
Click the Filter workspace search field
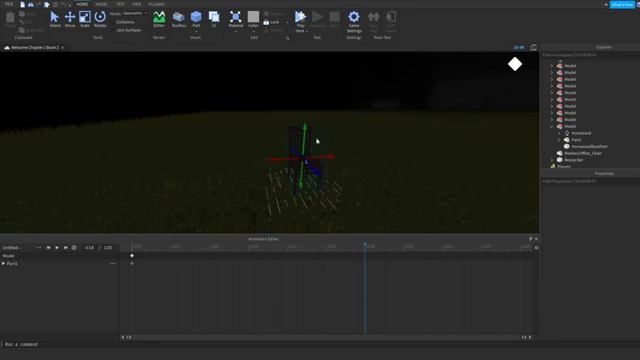point(590,55)
